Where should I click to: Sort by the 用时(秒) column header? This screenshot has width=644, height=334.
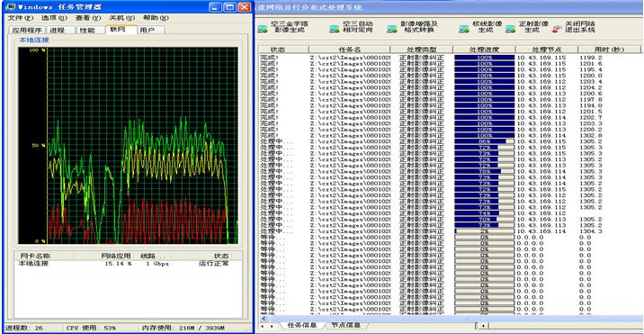pyautogui.click(x=609, y=50)
